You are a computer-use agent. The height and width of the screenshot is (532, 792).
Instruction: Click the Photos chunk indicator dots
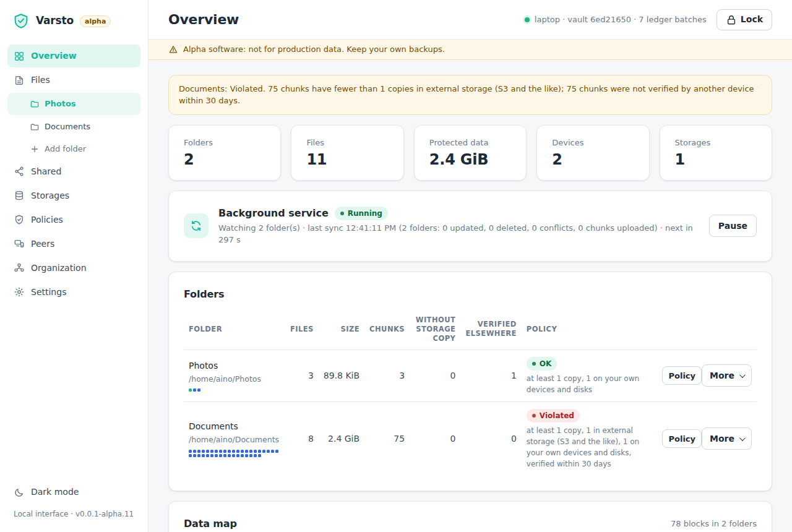tap(195, 390)
